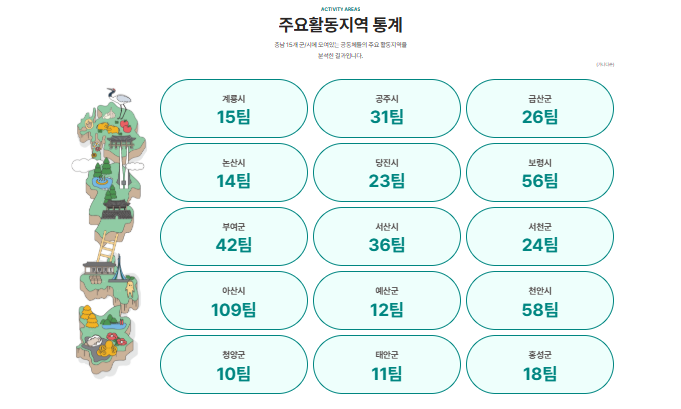The image size is (681, 409).
Task: Open the 홍성군 18팀 card
Action: click(x=540, y=365)
